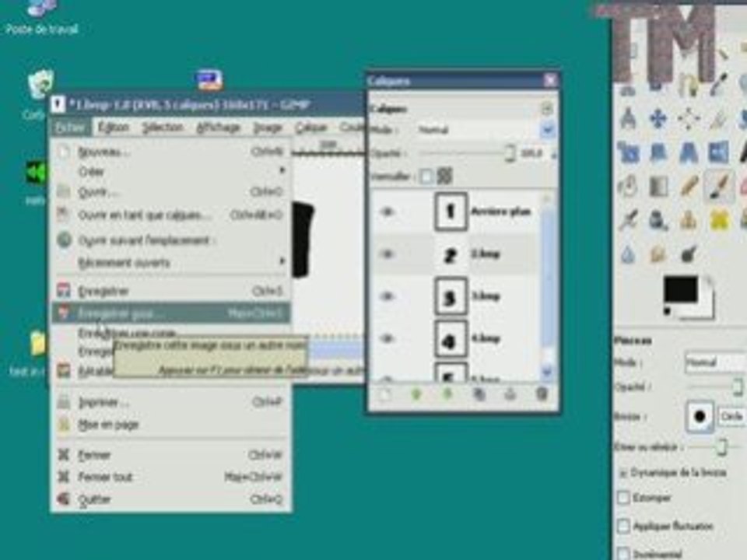
Task: Enable the Incrémental checkbox
Action: pos(623,554)
